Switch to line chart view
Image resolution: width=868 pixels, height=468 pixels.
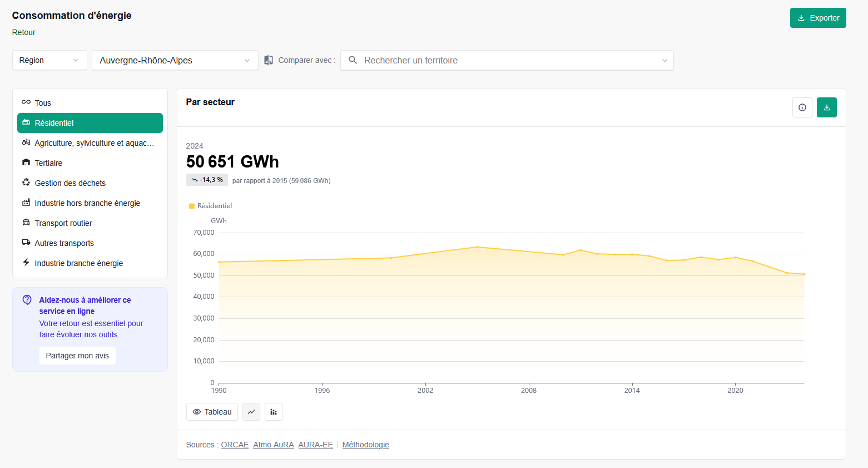251,412
